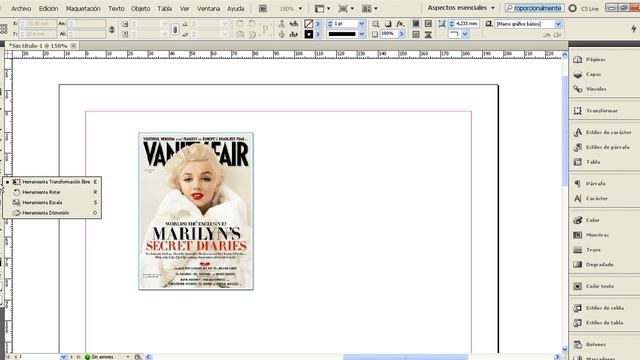Open the Ver menu
Screen dimensions: 640x360
pos(184,8)
